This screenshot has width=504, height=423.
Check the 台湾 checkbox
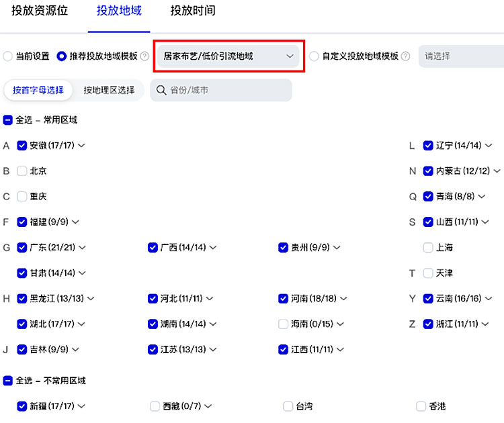click(x=288, y=406)
